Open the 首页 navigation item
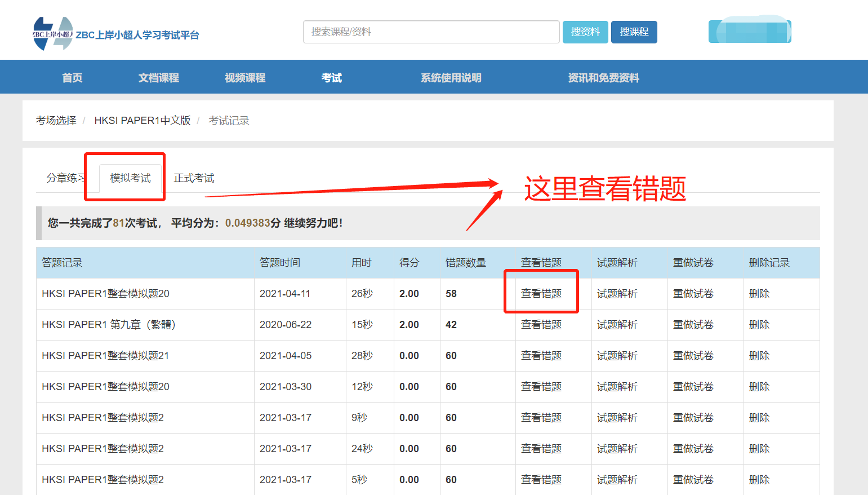The width and height of the screenshot is (868, 495). point(72,78)
